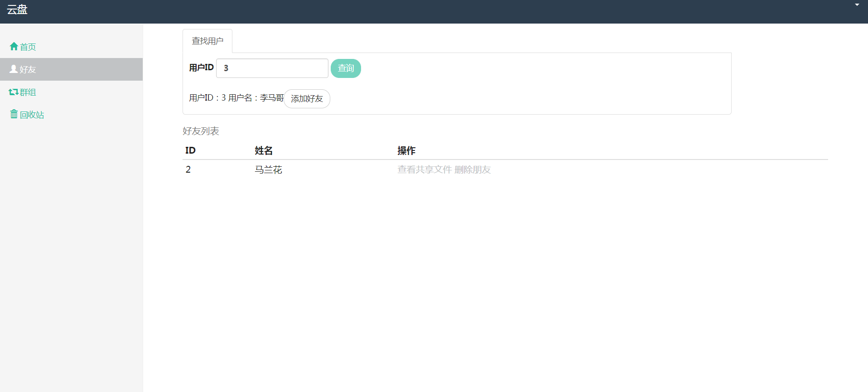The height and width of the screenshot is (392, 868).
Task: Click the 云盘 brand title
Action: [17, 10]
